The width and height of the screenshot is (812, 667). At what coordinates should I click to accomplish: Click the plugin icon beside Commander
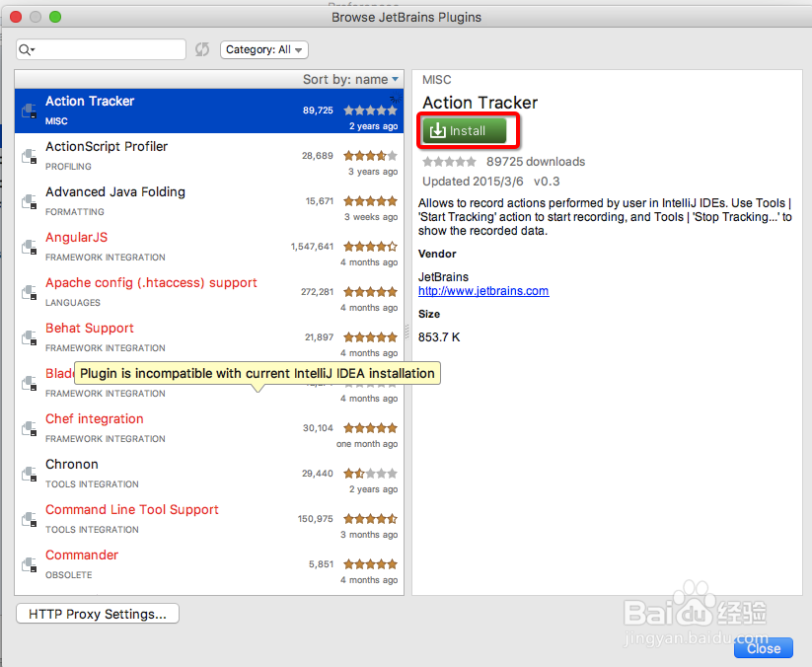[30, 565]
